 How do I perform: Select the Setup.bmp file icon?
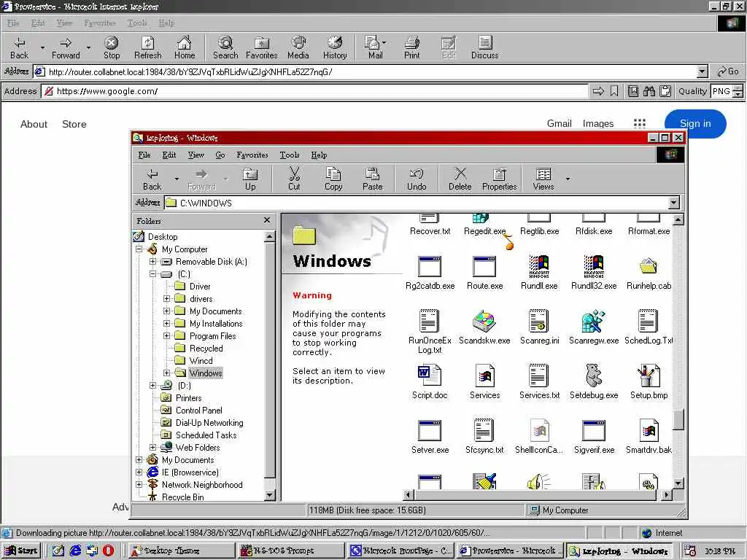[x=649, y=382]
